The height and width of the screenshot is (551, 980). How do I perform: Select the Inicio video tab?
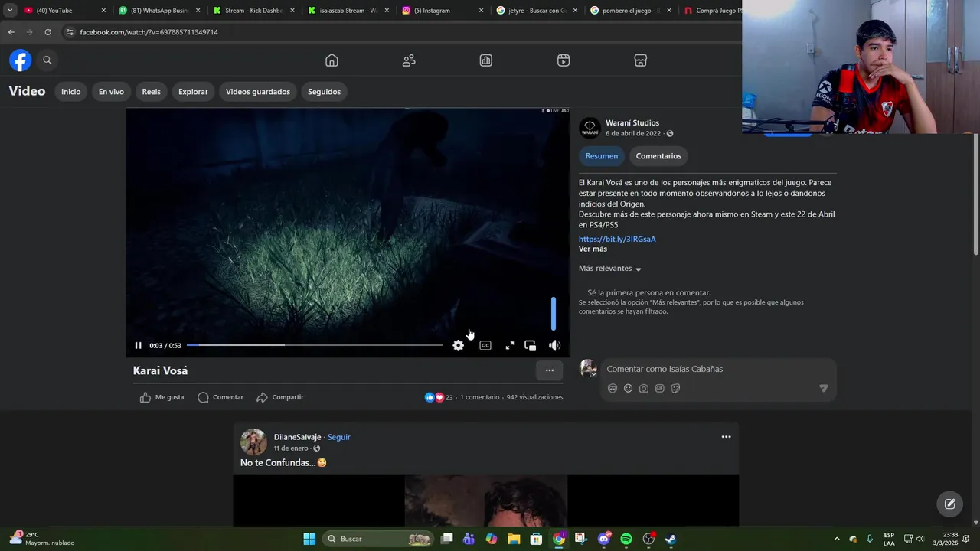click(x=71, y=92)
